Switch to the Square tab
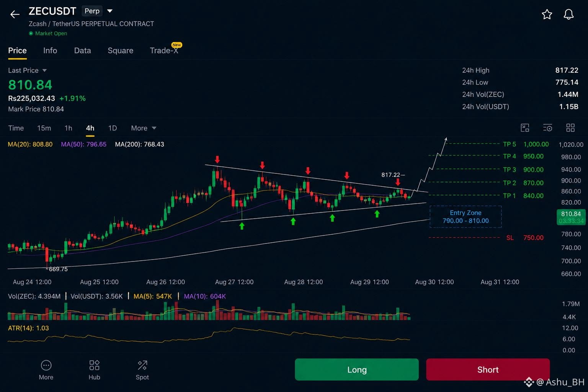588x392 pixels. click(x=120, y=51)
